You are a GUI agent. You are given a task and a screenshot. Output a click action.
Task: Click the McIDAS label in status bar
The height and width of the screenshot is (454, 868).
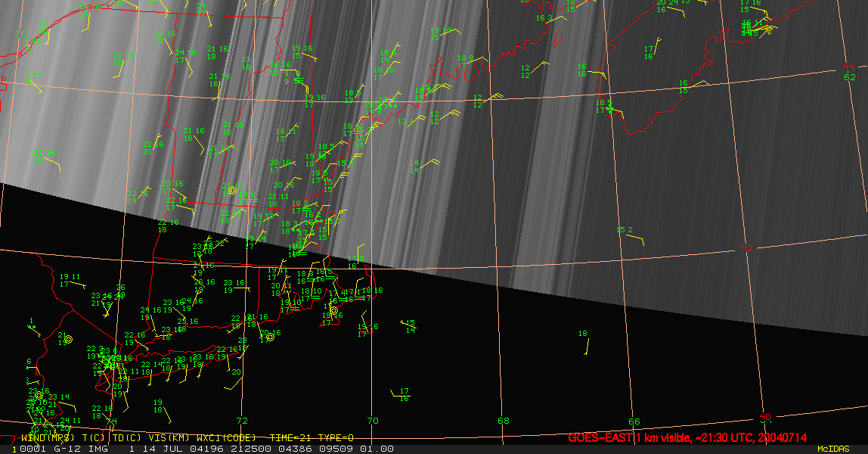833,449
